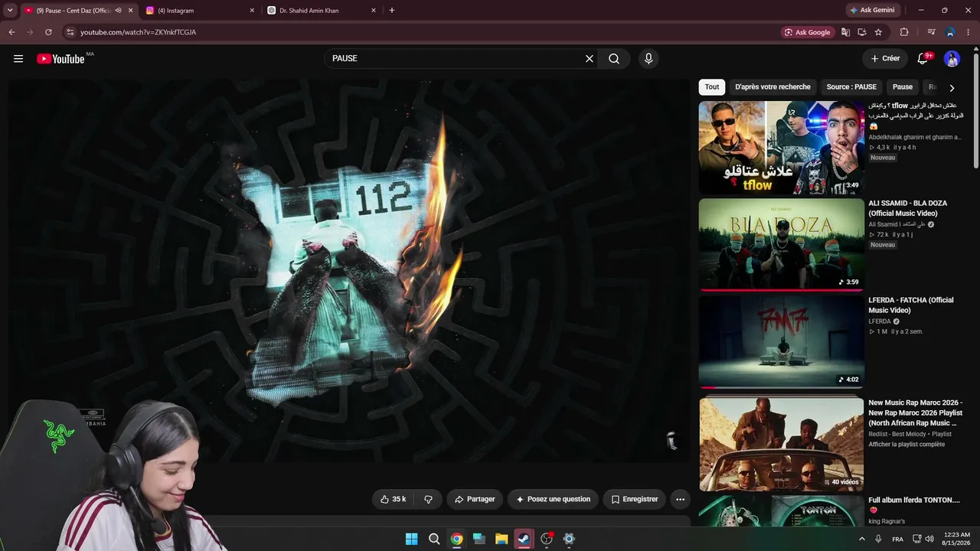Select the Source : PAUSE chip
The width and height of the screenshot is (980, 551).
pyautogui.click(x=851, y=87)
